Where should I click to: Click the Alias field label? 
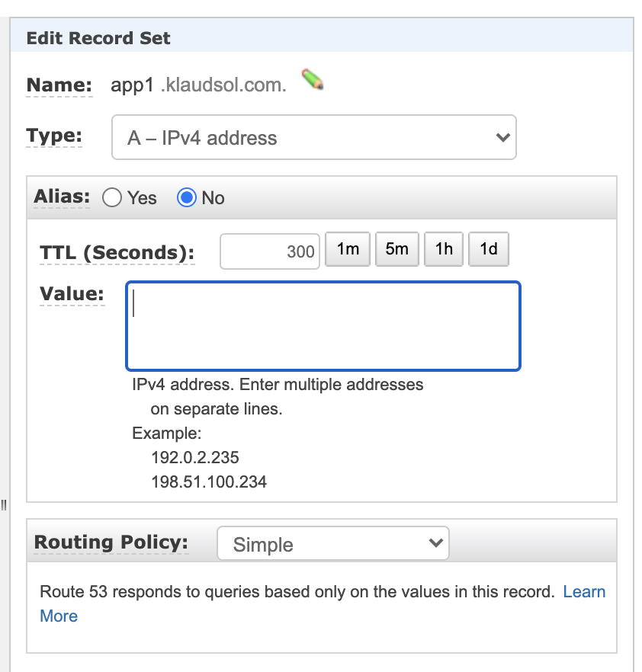point(62,197)
